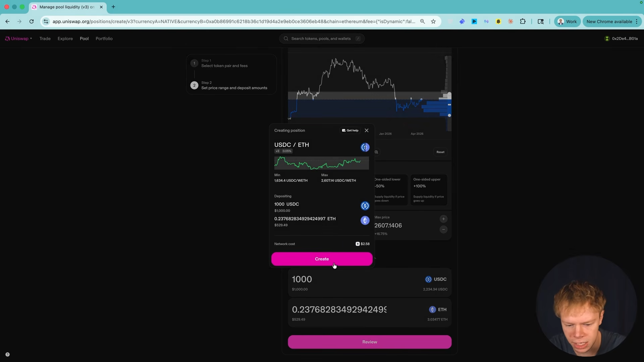Click the ETH deposit amount input
The width and height of the screenshot is (644, 362).
point(339,309)
